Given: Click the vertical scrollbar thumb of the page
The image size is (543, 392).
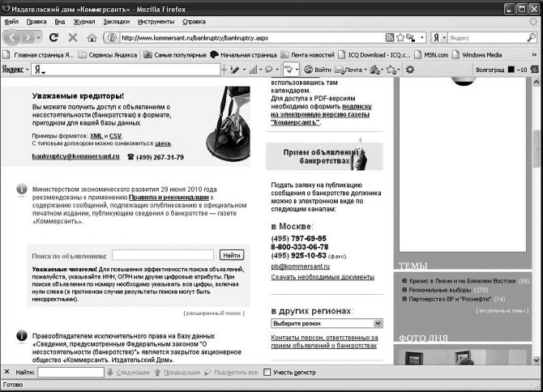Looking at the screenshot, I should click(x=536, y=149).
